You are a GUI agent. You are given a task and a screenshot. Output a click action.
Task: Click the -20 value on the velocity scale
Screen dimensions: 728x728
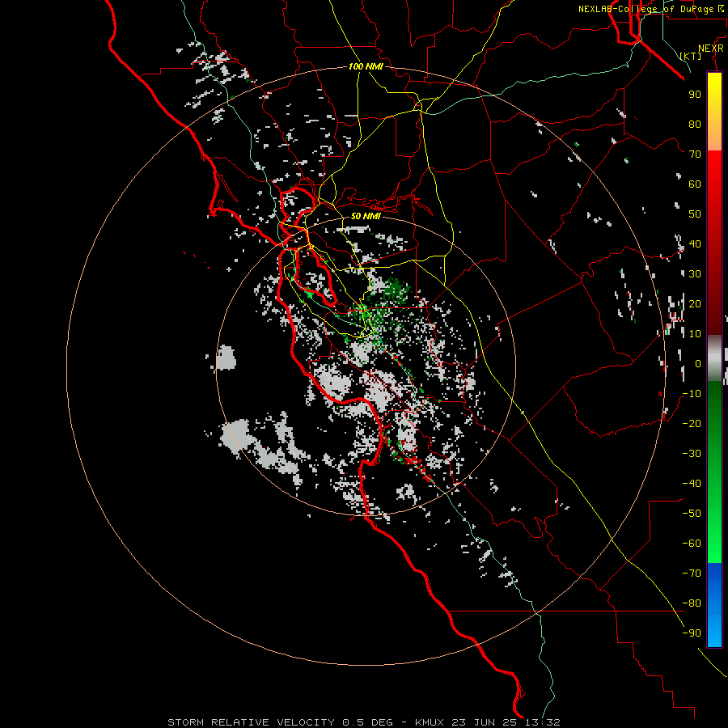pyautogui.click(x=692, y=423)
